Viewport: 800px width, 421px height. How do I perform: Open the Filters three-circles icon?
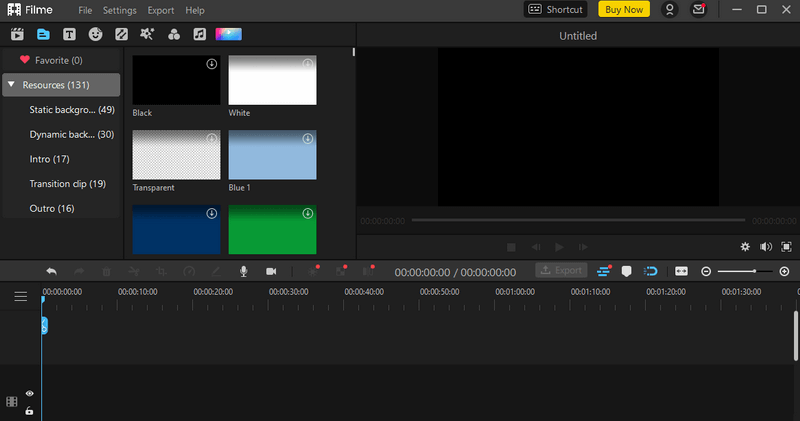174,34
